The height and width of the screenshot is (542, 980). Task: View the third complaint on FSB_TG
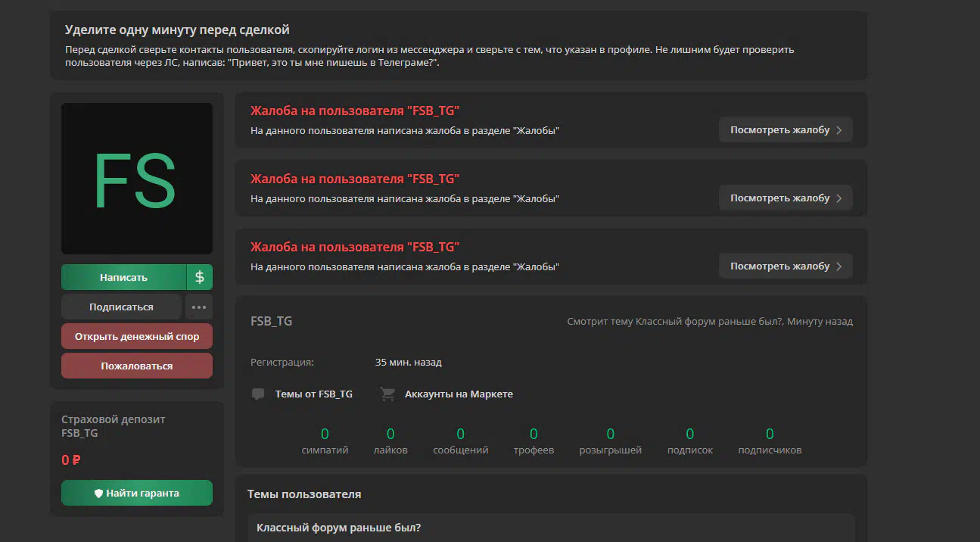point(786,266)
